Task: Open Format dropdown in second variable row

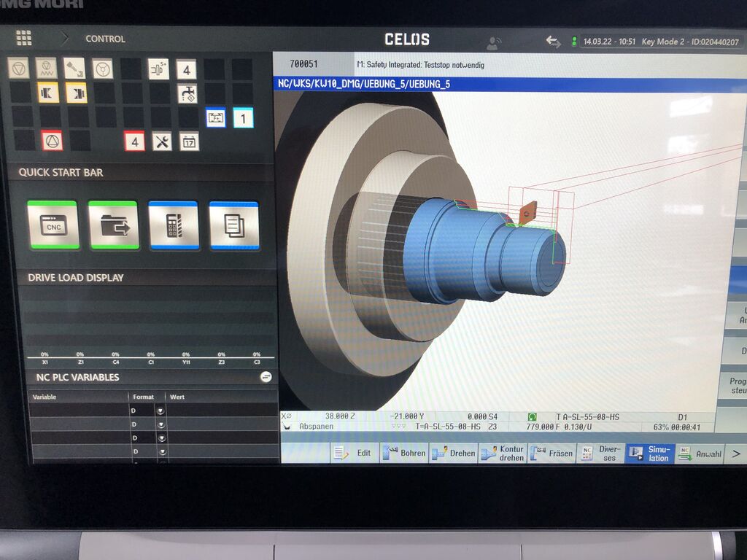Action: [x=161, y=424]
